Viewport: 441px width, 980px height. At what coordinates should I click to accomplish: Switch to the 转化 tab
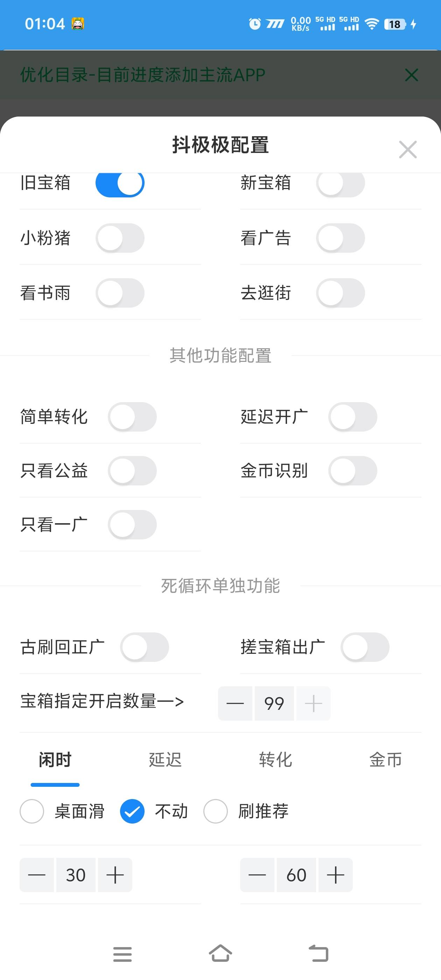click(x=275, y=760)
